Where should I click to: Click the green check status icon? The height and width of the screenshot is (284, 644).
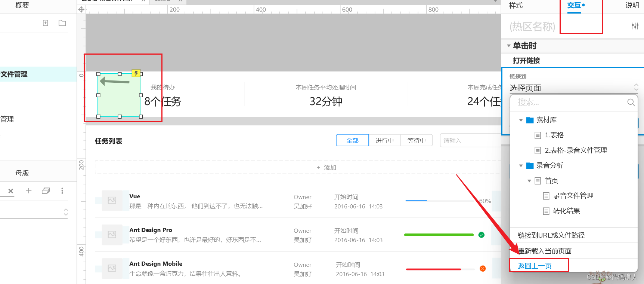[x=482, y=235]
